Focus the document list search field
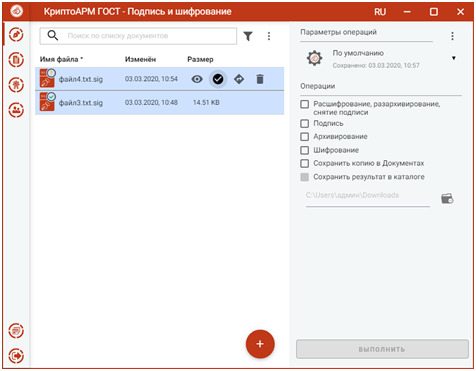 (x=138, y=36)
